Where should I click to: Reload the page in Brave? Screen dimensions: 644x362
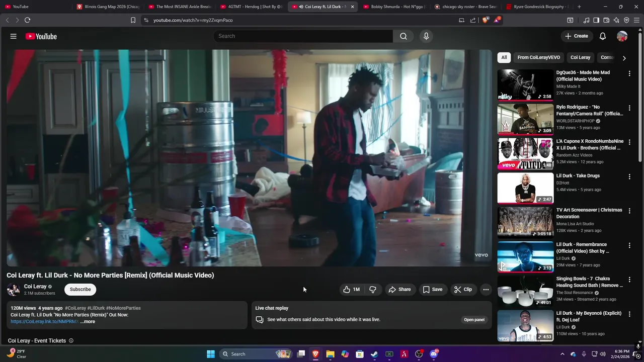click(27, 20)
